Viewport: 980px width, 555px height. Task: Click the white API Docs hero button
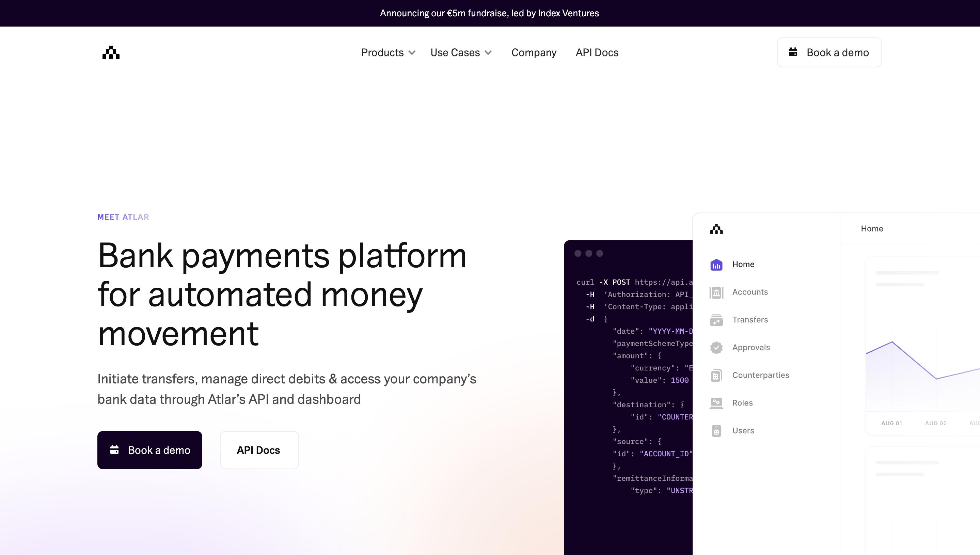coord(259,450)
